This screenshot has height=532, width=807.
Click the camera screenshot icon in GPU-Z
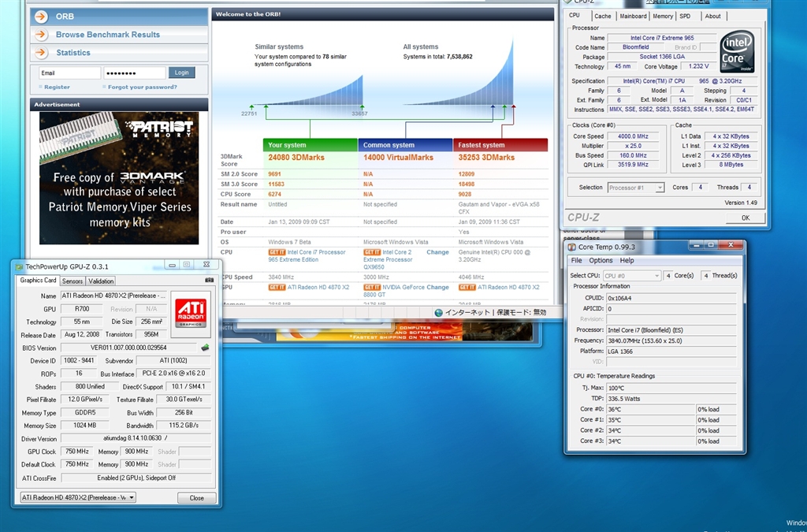coord(209,281)
